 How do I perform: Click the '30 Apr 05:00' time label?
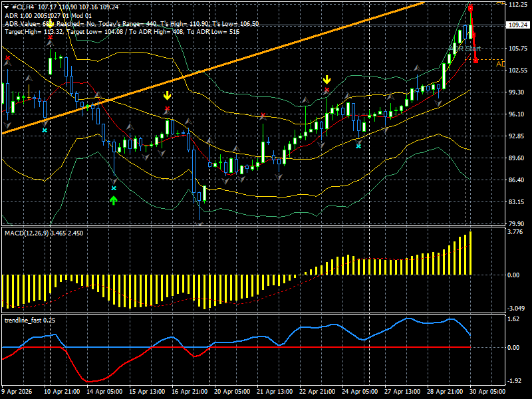click(x=487, y=392)
